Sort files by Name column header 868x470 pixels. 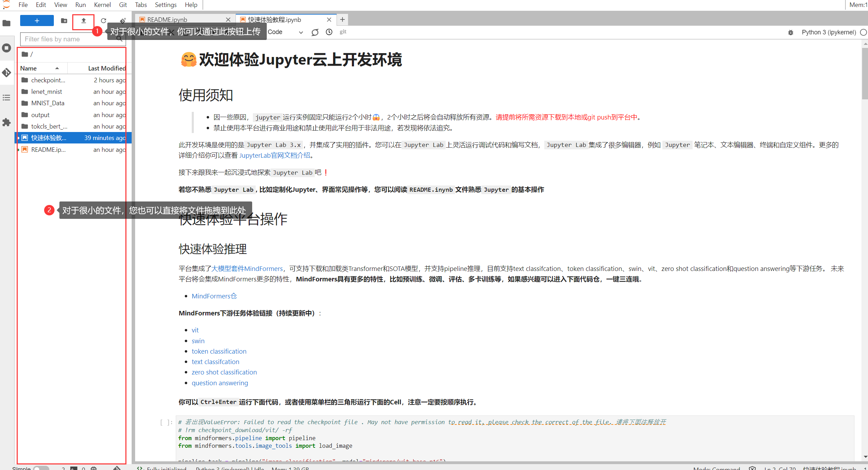coord(28,68)
